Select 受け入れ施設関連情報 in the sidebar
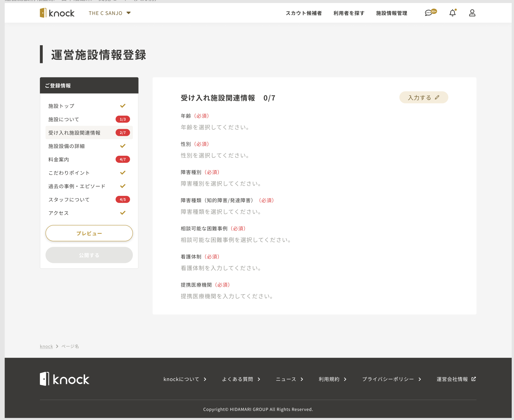Image resolution: width=514 pixels, height=420 pixels. 89,133
